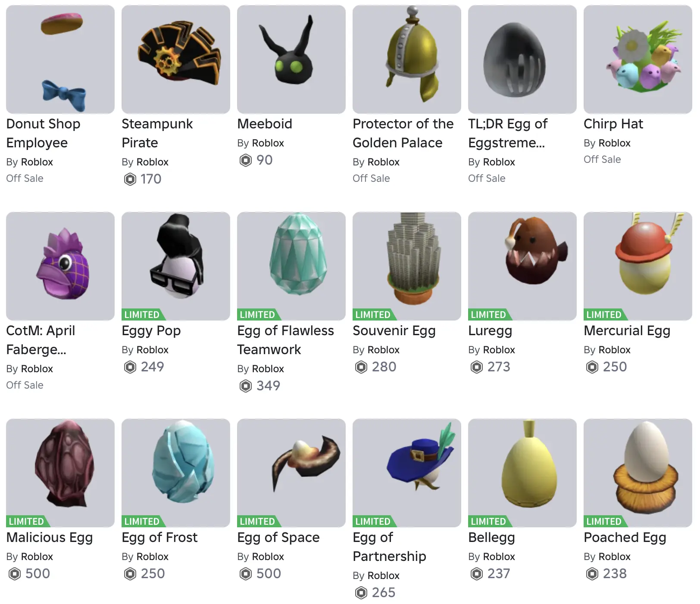This screenshot has height=604, width=700.
Task: Select the Luregg item thumbnail
Action: click(522, 266)
